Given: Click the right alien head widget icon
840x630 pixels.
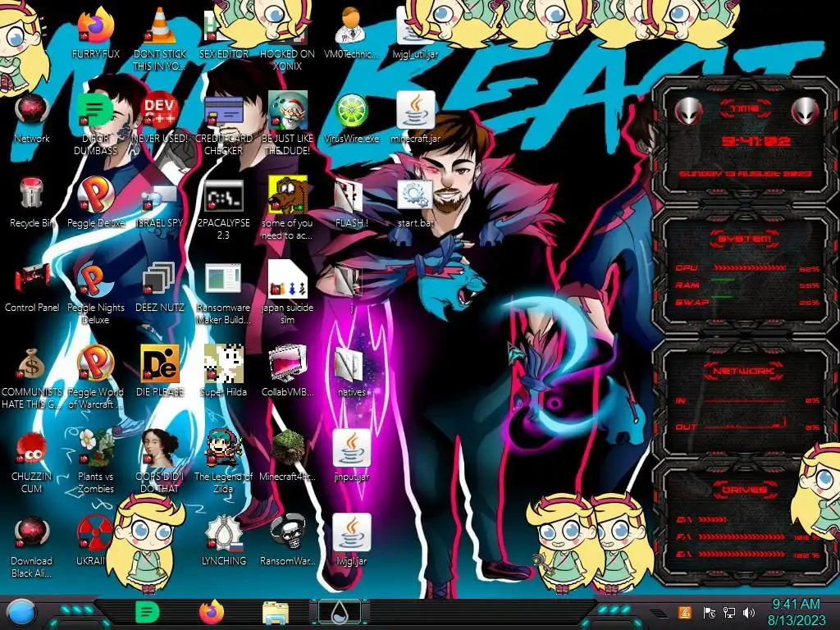Looking at the screenshot, I should [806, 112].
